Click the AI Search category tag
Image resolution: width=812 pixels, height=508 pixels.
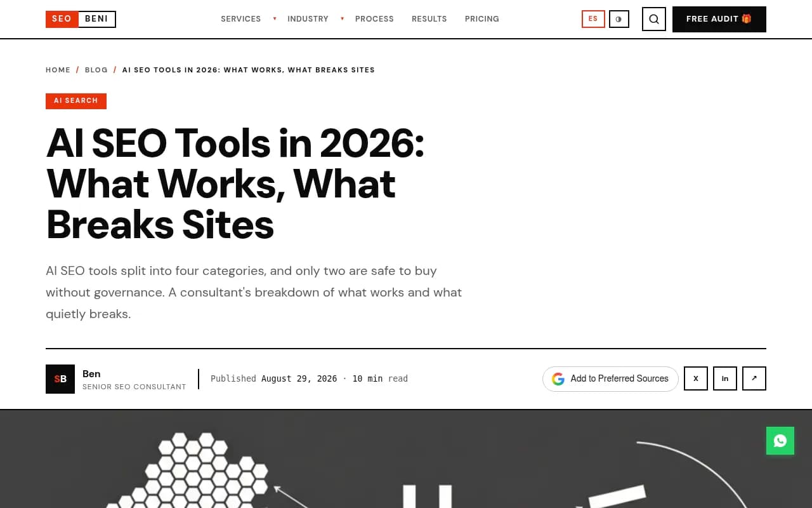[76, 101]
